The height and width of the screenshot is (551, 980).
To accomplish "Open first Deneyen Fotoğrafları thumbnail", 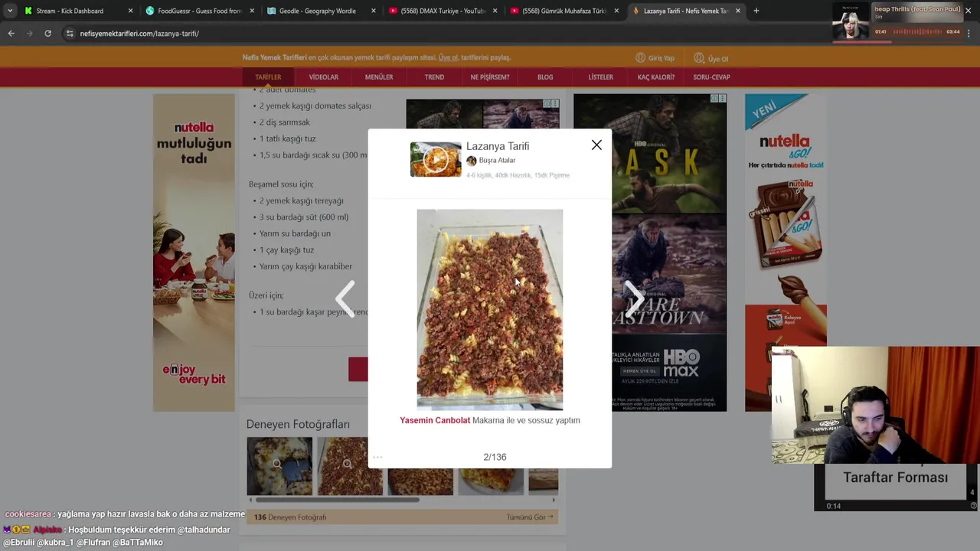I will coord(279,466).
